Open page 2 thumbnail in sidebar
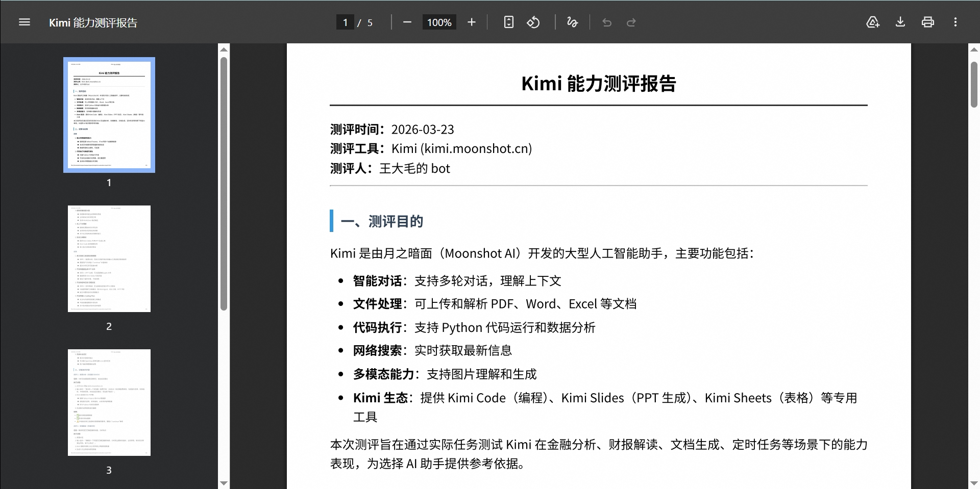980x489 pixels. pos(109,259)
